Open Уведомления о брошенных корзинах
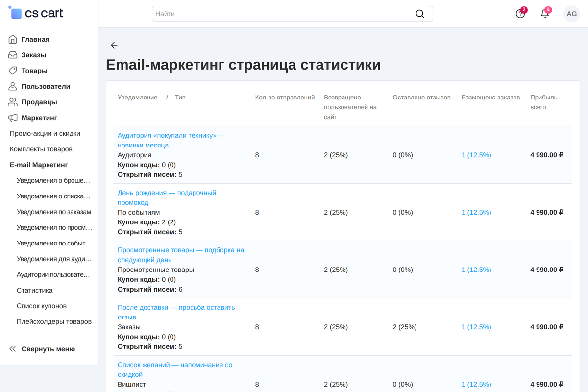The height and width of the screenshot is (392, 588). (x=53, y=180)
